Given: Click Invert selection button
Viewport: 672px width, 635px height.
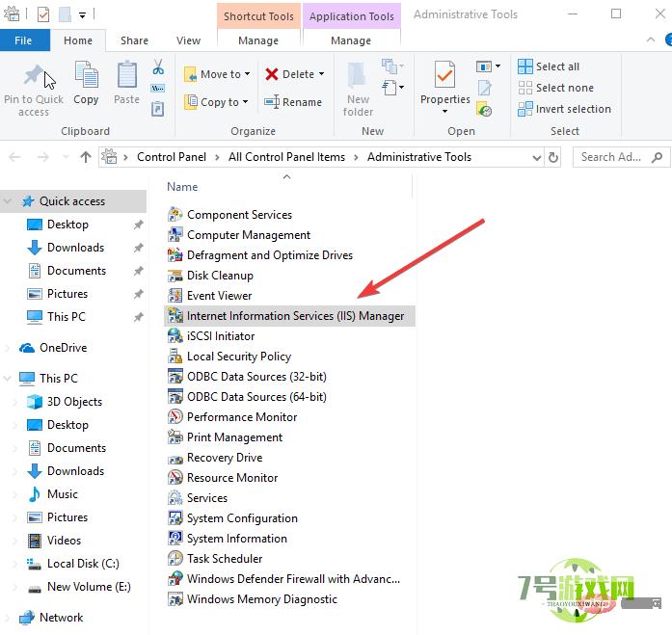Looking at the screenshot, I should point(564,109).
